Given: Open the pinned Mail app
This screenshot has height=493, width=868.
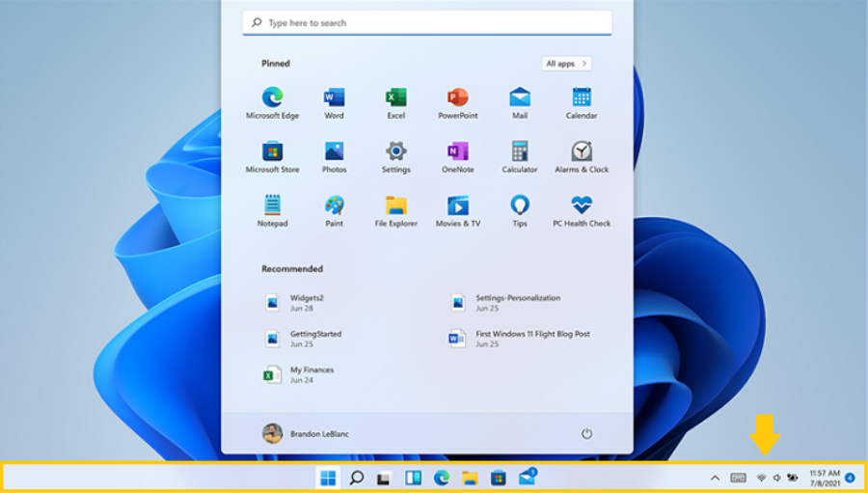Looking at the screenshot, I should pos(520,103).
